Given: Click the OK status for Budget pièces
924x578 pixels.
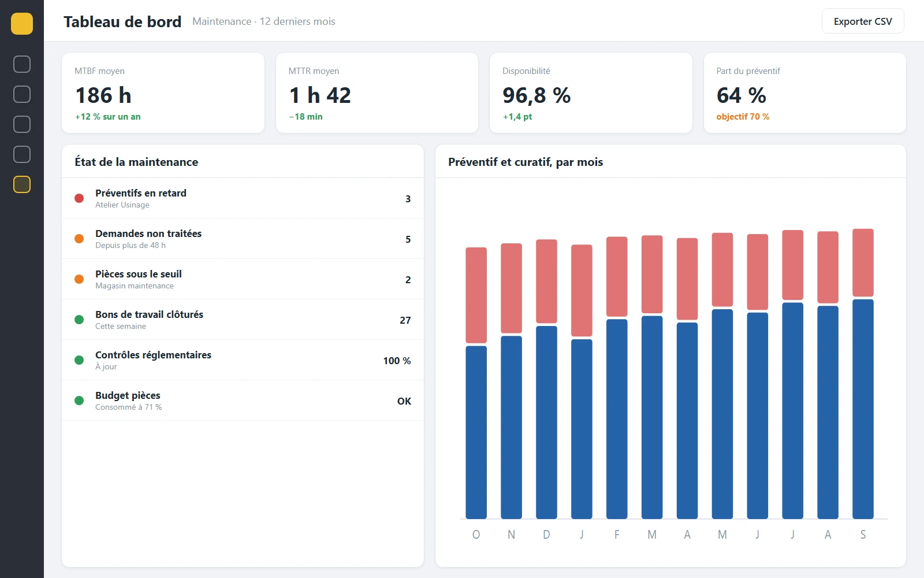Looking at the screenshot, I should point(404,401).
